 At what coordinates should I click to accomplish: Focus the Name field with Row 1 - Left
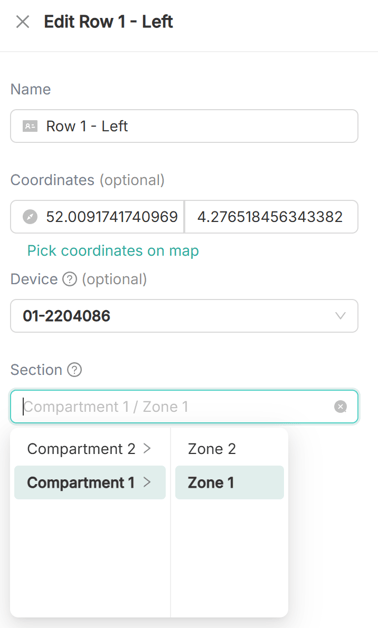[184, 126]
